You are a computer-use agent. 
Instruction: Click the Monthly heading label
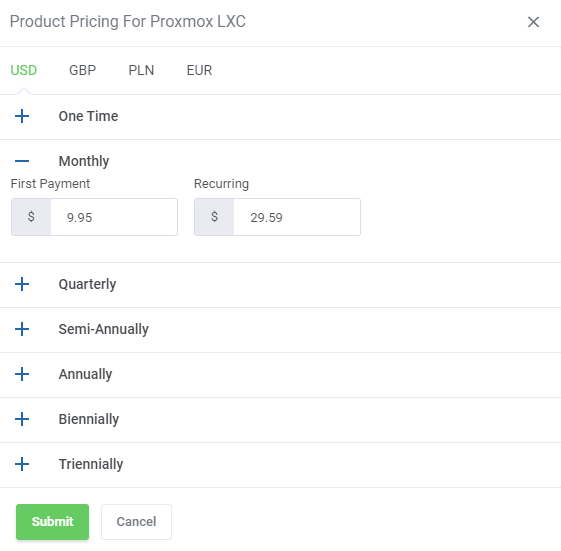pyautogui.click(x=84, y=161)
